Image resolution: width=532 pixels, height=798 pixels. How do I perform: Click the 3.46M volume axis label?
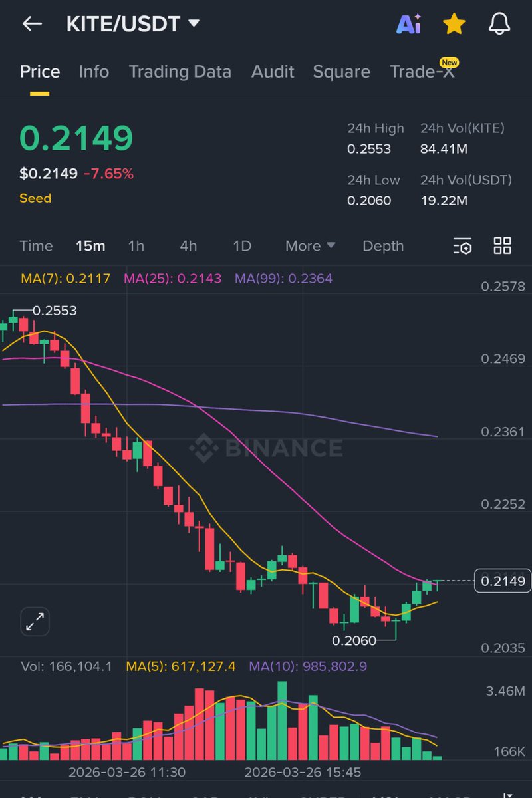point(505,691)
